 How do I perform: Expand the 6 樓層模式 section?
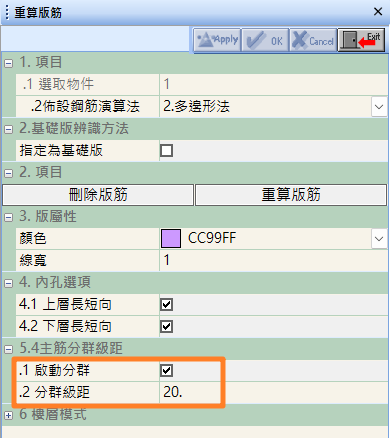(8, 415)
